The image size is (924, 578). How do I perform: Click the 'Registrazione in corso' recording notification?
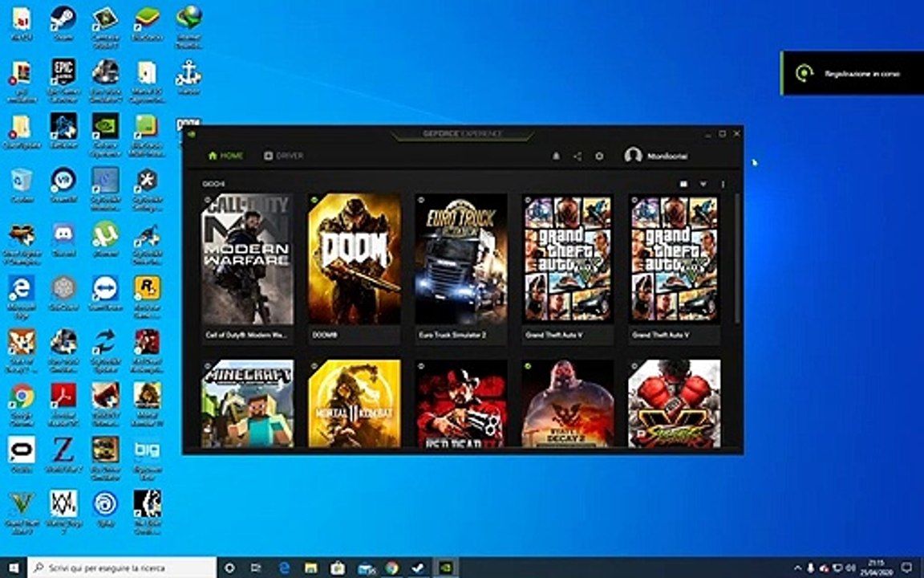[x=853, y=73]
